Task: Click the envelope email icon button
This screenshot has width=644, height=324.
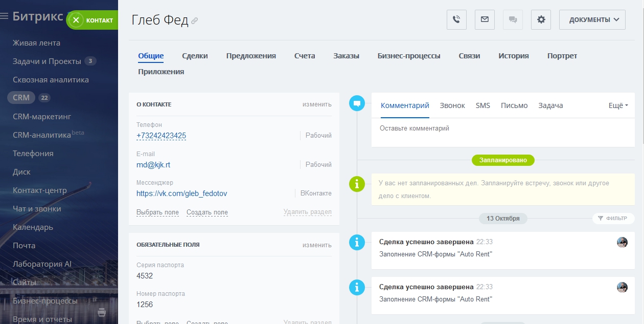Action: 485,20
